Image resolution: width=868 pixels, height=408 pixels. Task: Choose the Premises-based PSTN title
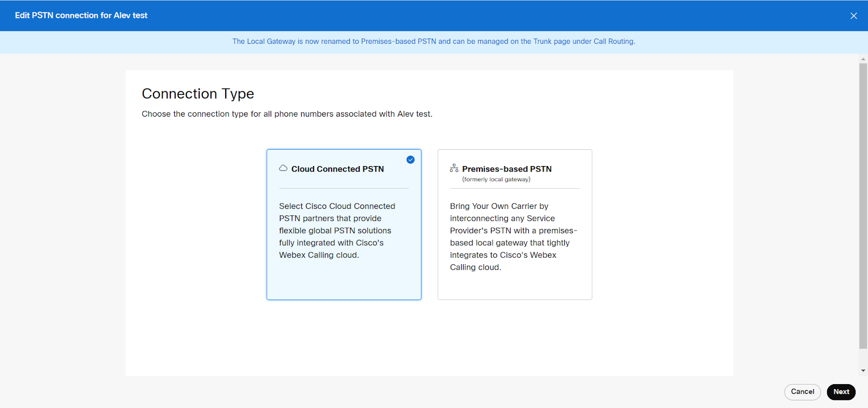point(507,169)
